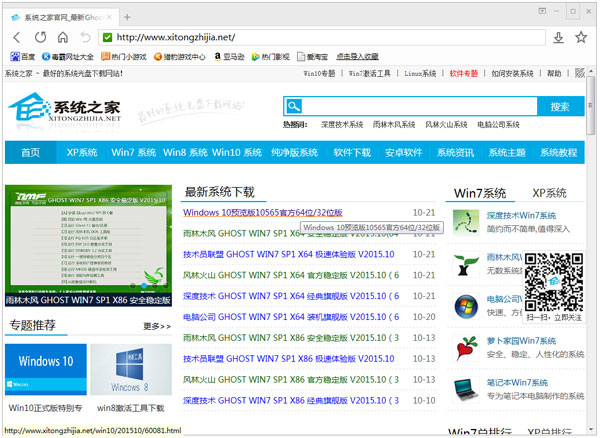The height and width of the screenshot is (438, 600).
Task: Go back with the browser back arrow
Action: (x=16, y=37)
